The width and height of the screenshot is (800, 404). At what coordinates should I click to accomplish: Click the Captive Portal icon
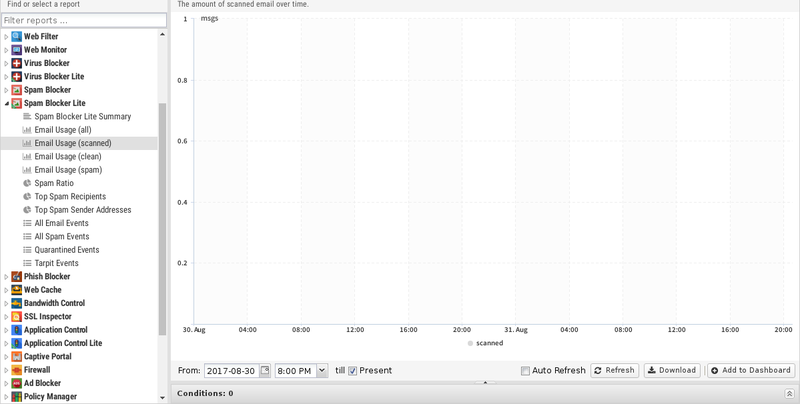[x=17, y=357]
